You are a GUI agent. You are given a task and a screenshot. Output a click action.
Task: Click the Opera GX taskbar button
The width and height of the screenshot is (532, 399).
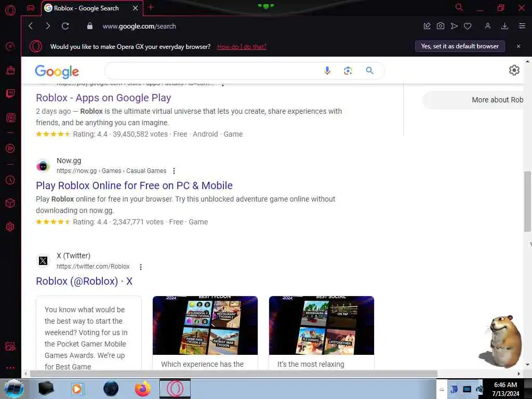175,389
